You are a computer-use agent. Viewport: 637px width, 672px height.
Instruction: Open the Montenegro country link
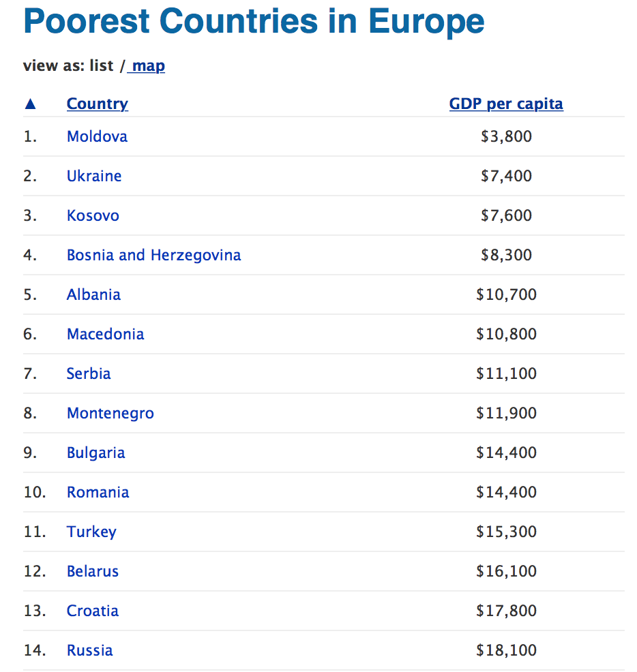[x=110, y=414]
